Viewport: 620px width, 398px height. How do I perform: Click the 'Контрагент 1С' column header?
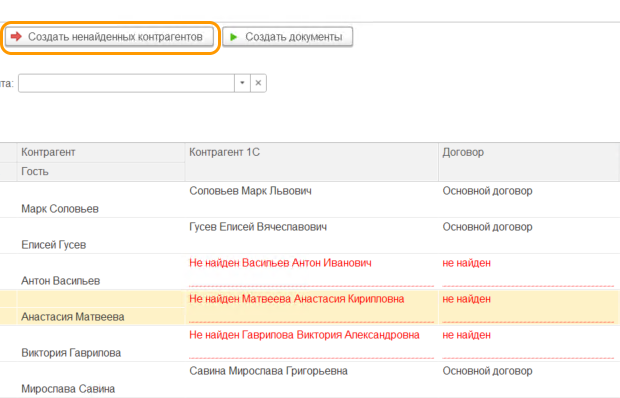312,162
